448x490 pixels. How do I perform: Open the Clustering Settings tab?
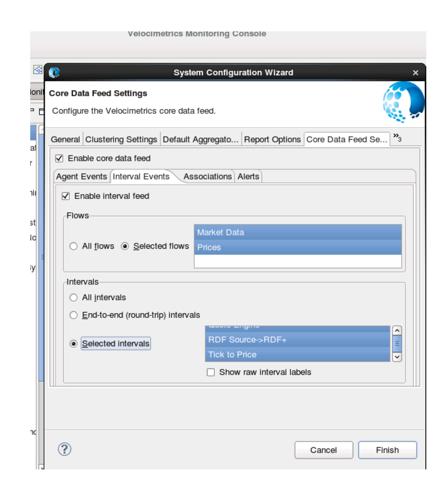click(x=121, y=139)
